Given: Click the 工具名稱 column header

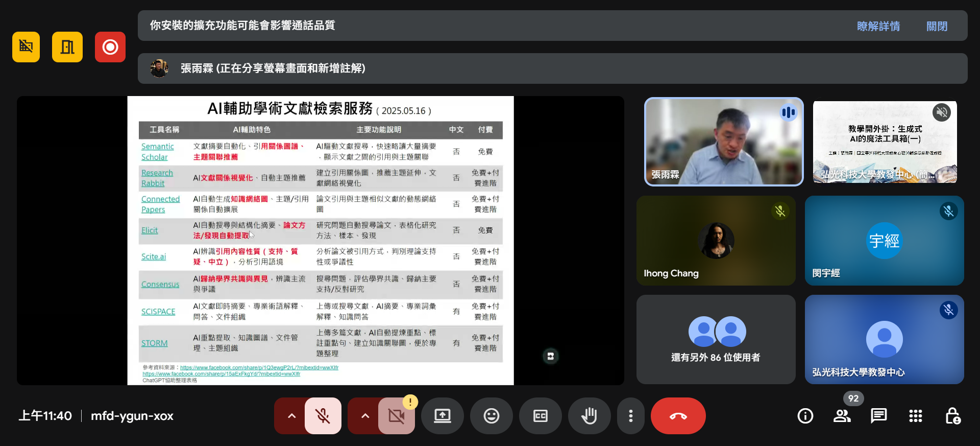Looking at the screenshot, I should pyautogui.click(x=164, y=130).
